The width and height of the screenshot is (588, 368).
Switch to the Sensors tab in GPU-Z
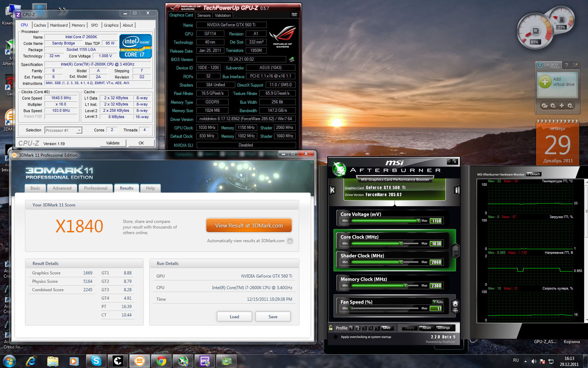point(204,15)
